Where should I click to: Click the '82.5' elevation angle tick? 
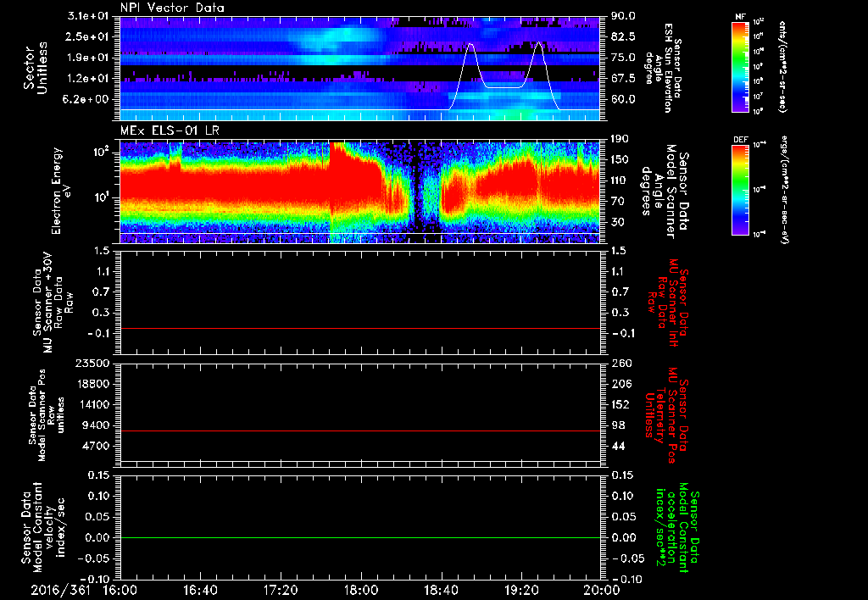pos(623,36)
